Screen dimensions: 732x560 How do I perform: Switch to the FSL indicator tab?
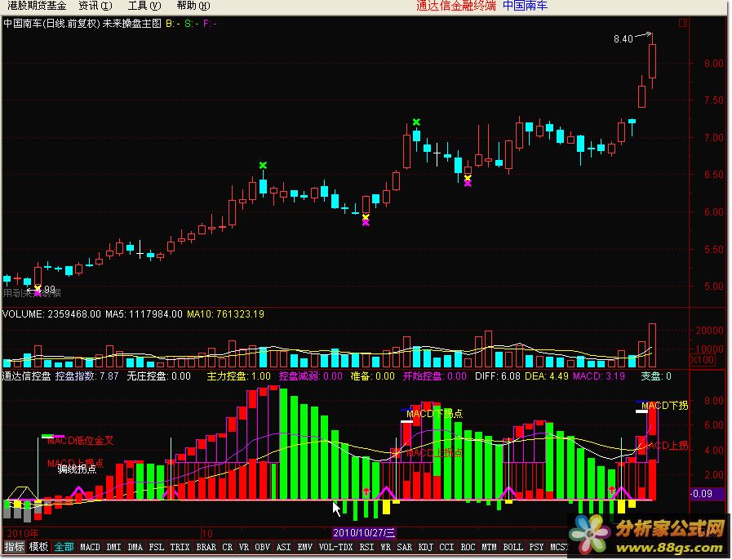[x=157, y=546]
